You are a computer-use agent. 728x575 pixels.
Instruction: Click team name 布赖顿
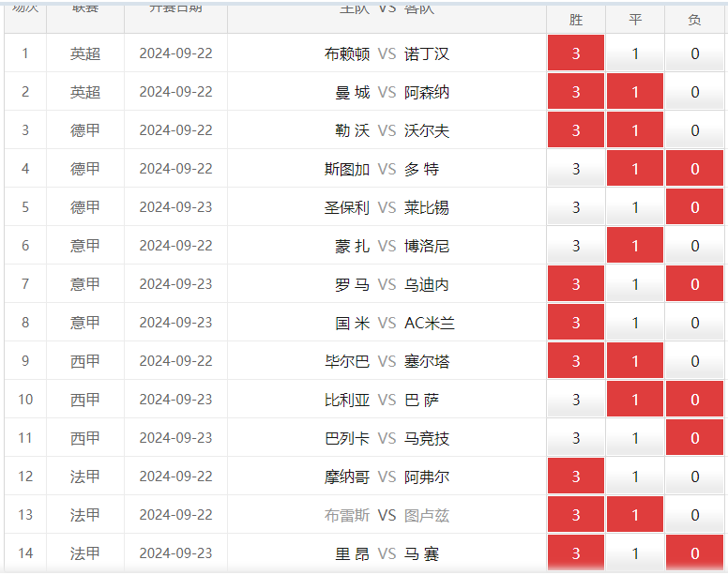point(347,53)
